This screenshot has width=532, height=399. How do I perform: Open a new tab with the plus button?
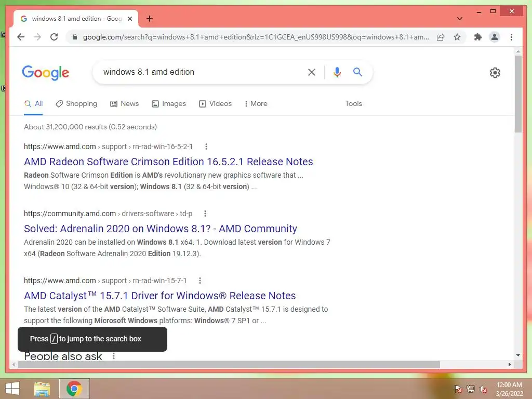[x=150, y=19]
